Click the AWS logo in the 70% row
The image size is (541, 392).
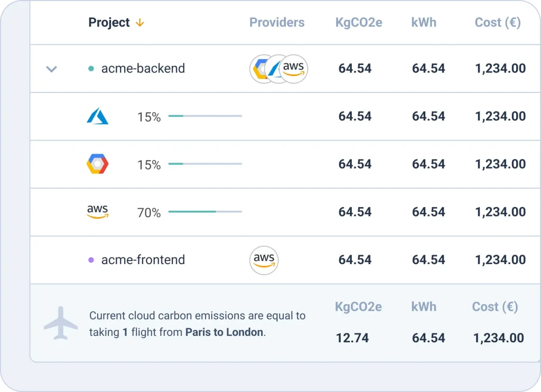97,211
